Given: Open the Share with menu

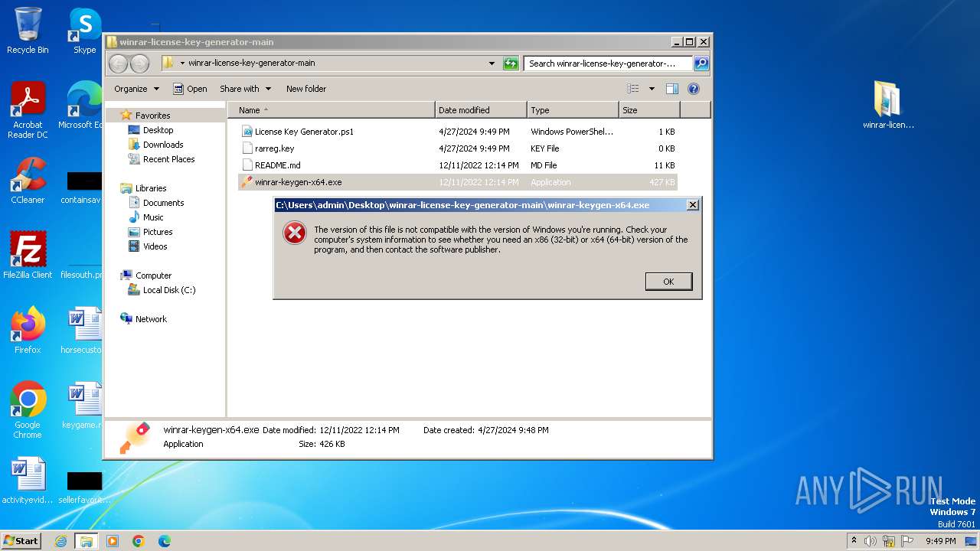Looking at the screenshot, I should [x=244, y=89].
